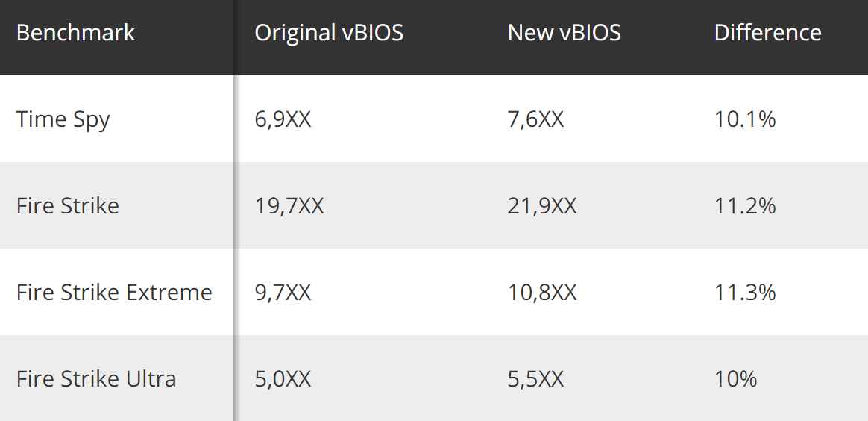Select Time Spy new score 7,6XX
The image size is (868, 421).
(x=535, y=119)
